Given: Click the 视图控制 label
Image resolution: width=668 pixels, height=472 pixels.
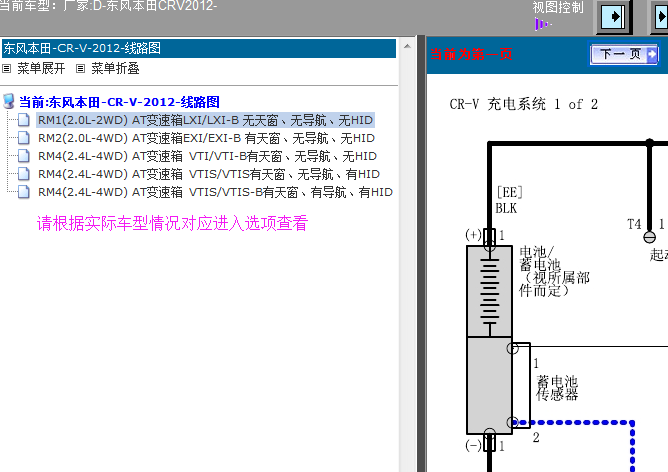Looking at the screenshot, I should [x=558, y=7].
